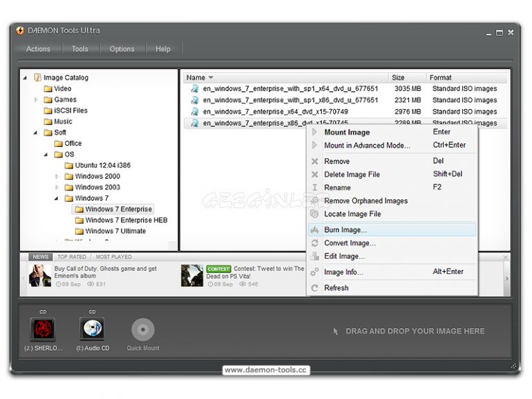
Task: Click the Office folder icon
Action: pos(58,144)
